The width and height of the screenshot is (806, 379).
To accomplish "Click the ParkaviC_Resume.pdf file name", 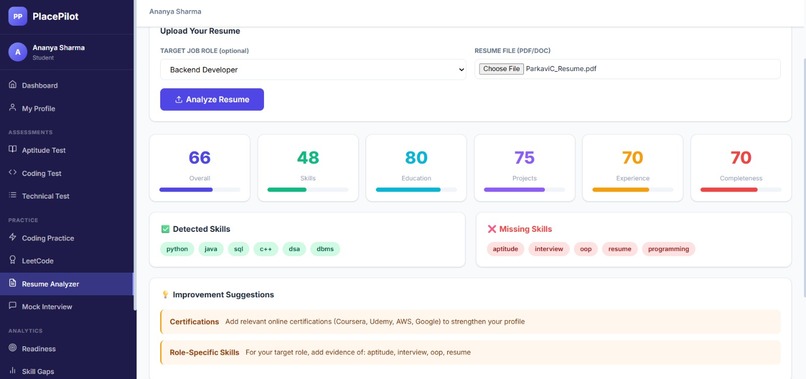I will click(561, 69).
